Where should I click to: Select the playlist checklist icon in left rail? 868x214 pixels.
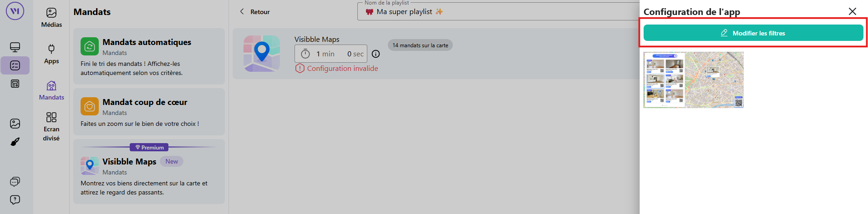15,65
